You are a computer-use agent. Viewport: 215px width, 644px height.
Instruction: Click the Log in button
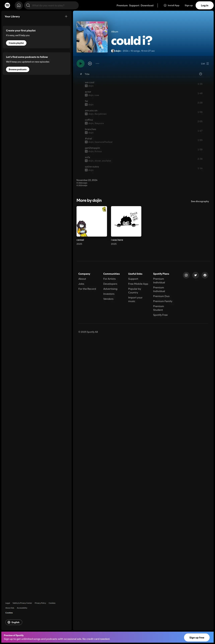coord(204,5)
